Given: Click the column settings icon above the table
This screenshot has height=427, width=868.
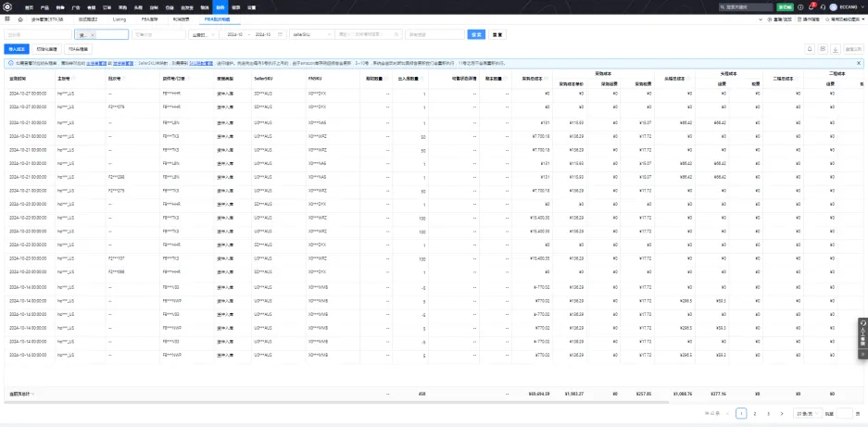Looking at the screenshot, I should 824,49.
